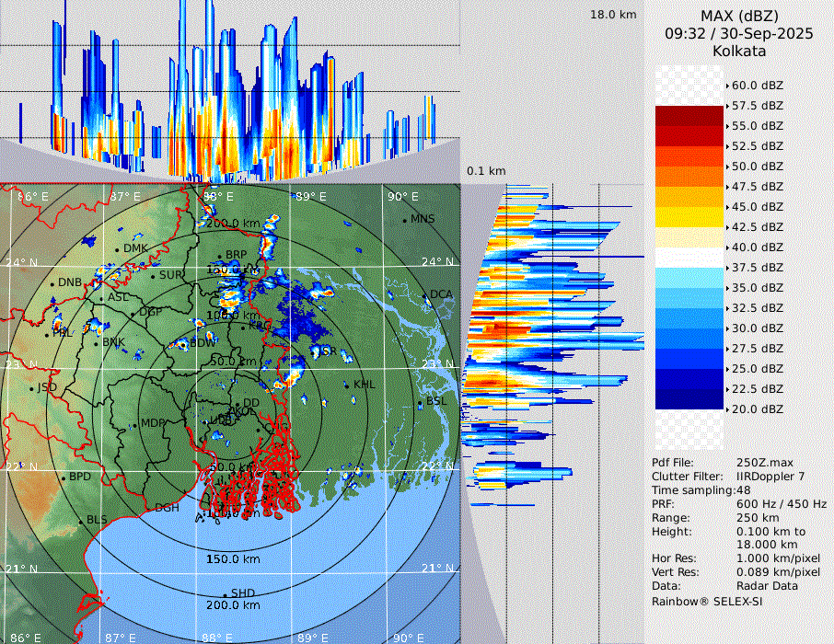The height and width of the screenshot is (644, 834).
Task: Click the 09:32 / 30-Sep-2025 timestamp
Action: [x=739, y=34]
